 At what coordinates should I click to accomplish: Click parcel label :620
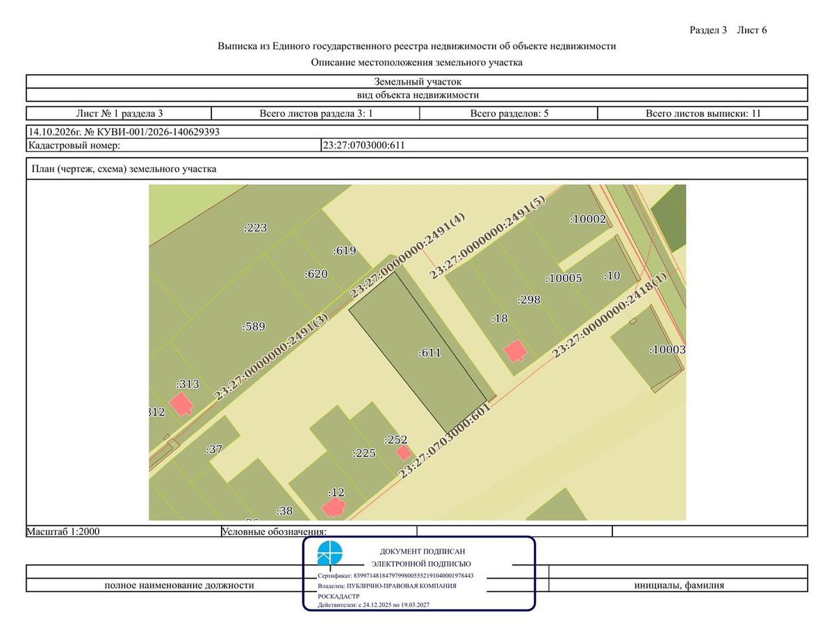(316, 274)
